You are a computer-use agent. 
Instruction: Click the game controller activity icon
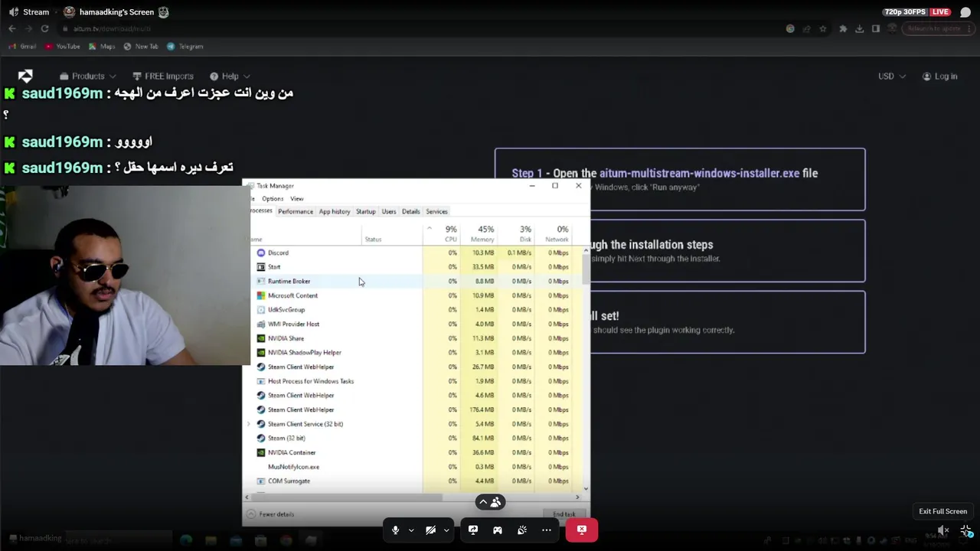click(x=498, y=530)
